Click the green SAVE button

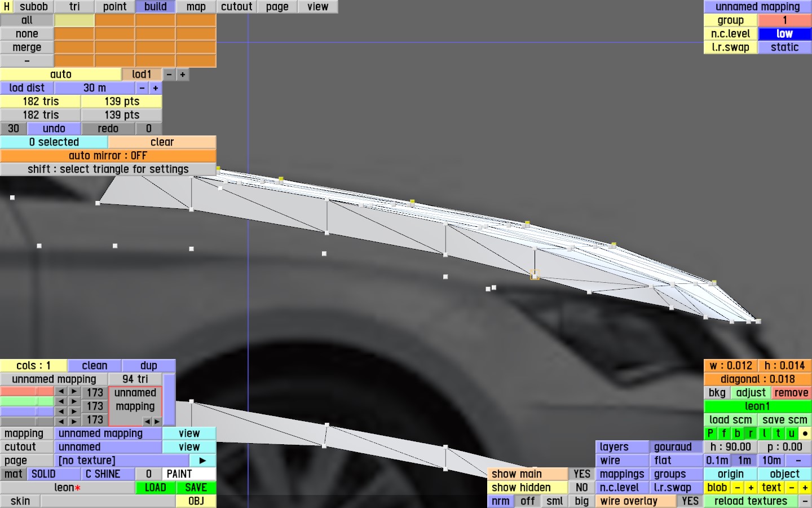(196, 488)
